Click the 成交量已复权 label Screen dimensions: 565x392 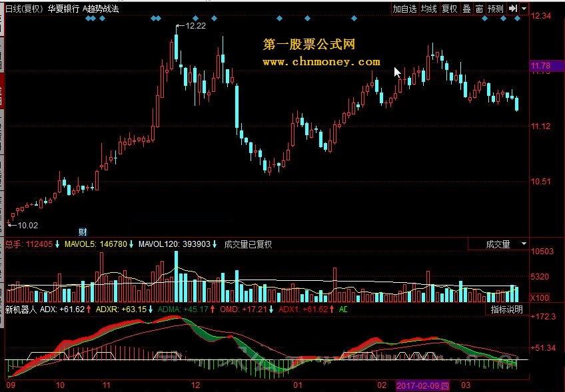[248, 244]
